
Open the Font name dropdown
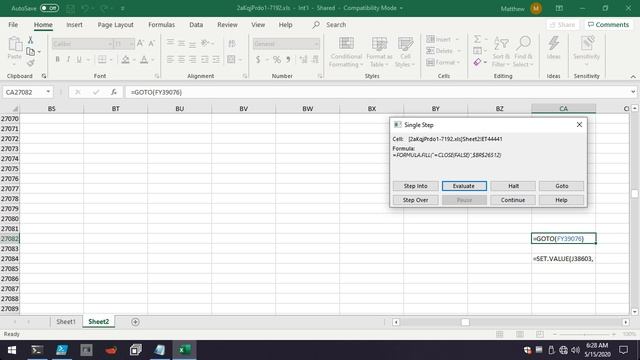110,44
